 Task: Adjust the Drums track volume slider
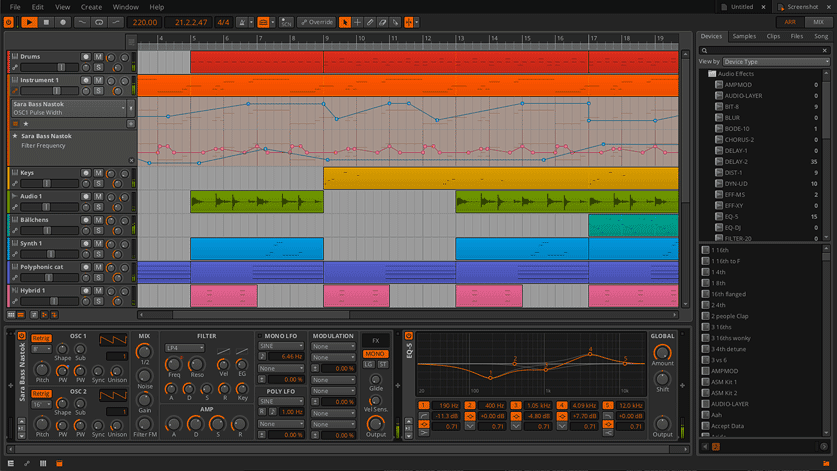(x=50, y=67)
